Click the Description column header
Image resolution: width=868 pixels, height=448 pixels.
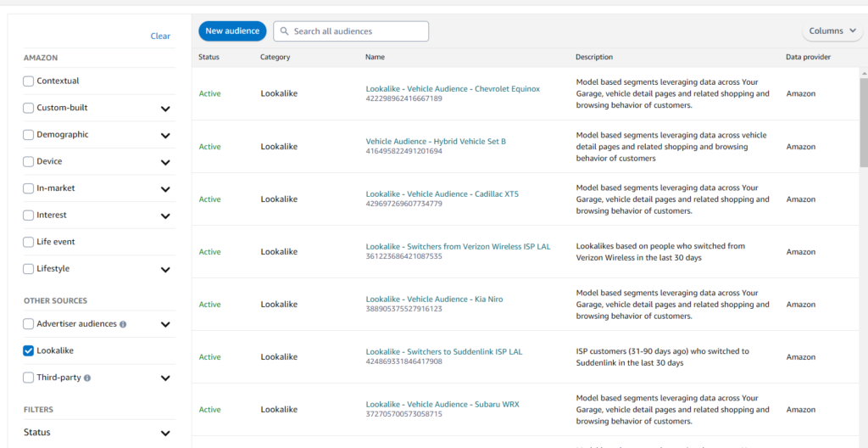click(x=594, y=57)
